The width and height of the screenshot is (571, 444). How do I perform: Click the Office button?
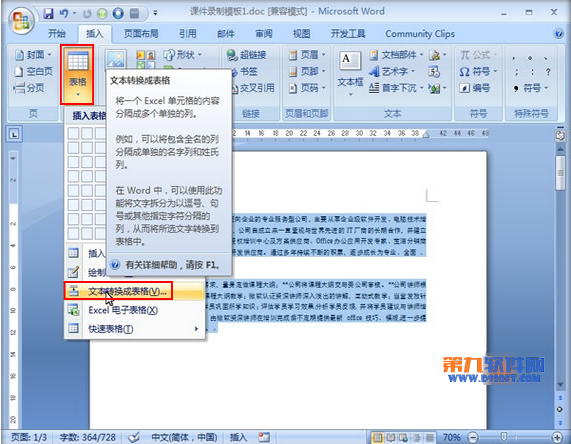20,21
